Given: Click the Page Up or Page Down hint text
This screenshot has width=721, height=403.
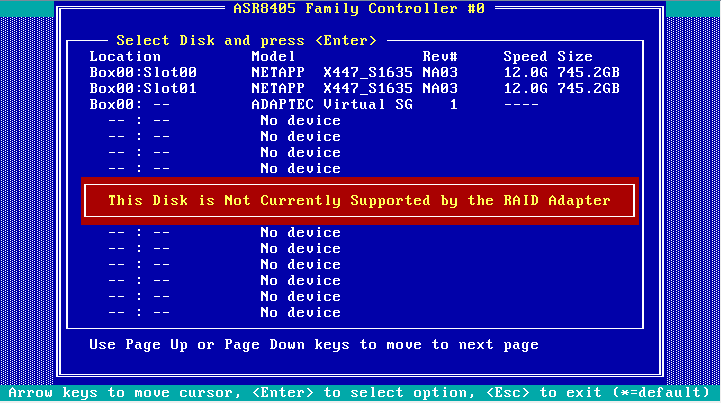Looking at the screenshot, I should 314,345.
